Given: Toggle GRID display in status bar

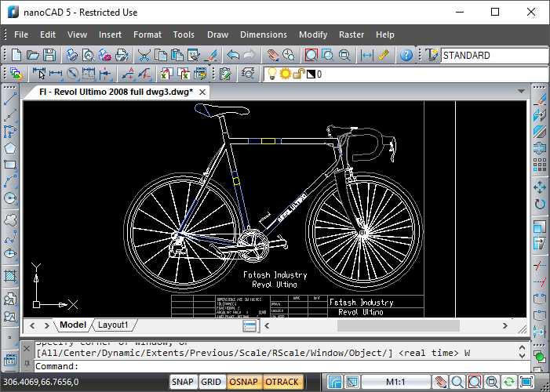Looking at the screenshot, I should coord(211,382).
